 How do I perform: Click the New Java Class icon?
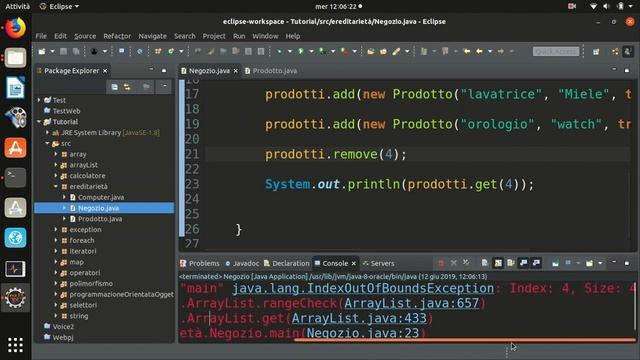point(171,51)
